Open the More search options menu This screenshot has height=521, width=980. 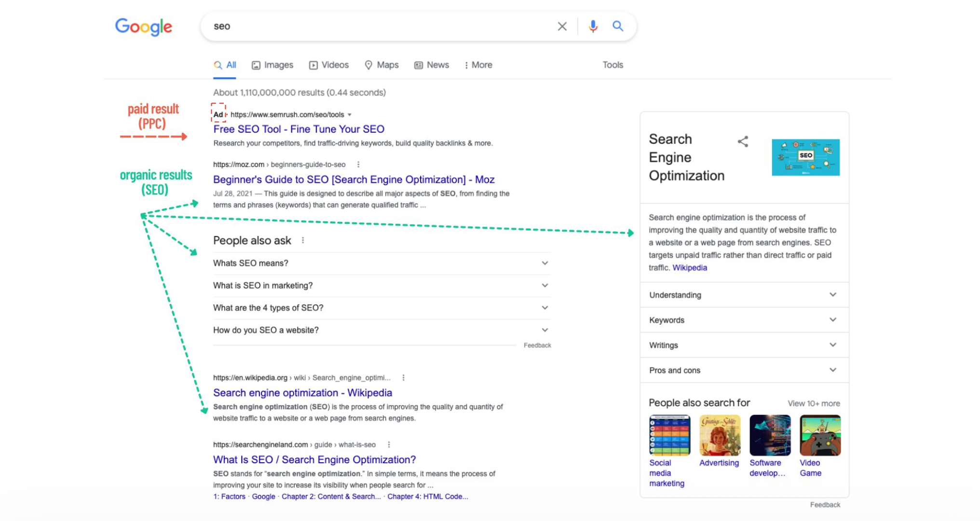pyautogui.click(x=478, y=65)
